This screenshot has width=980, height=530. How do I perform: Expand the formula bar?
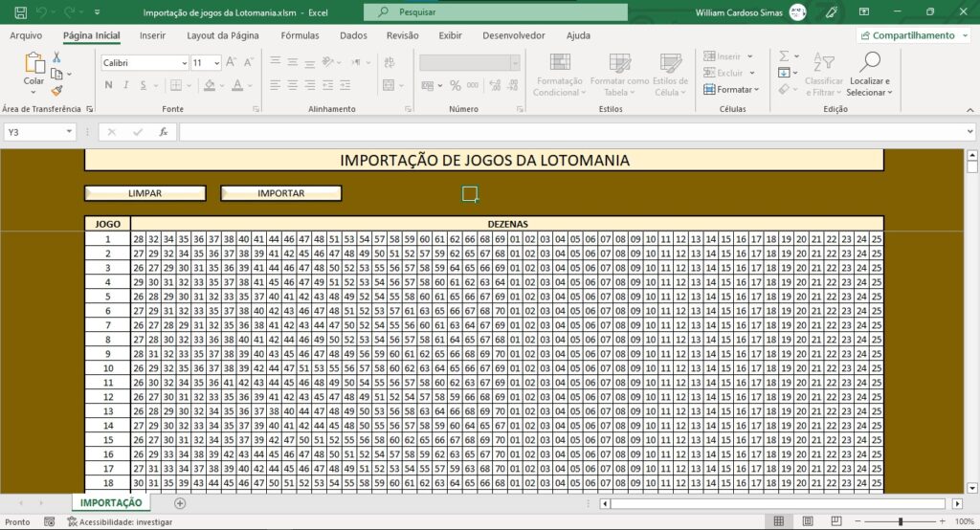coord(970,132)
